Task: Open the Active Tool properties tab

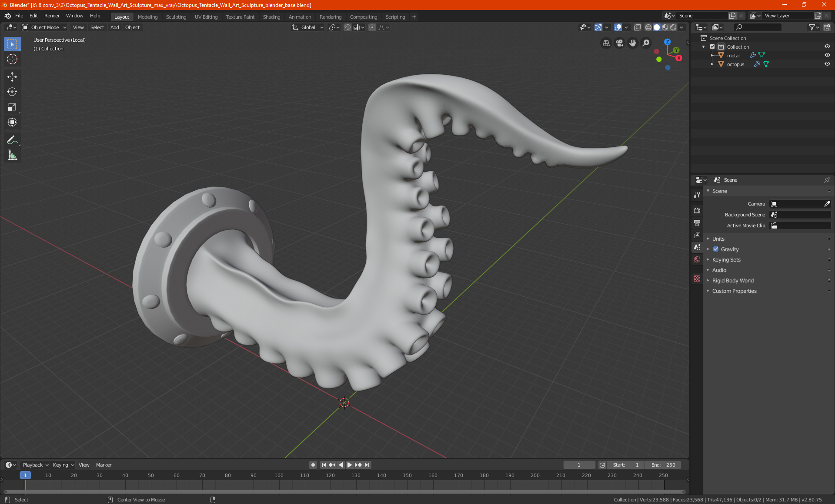Action: [x=697, y=195]
